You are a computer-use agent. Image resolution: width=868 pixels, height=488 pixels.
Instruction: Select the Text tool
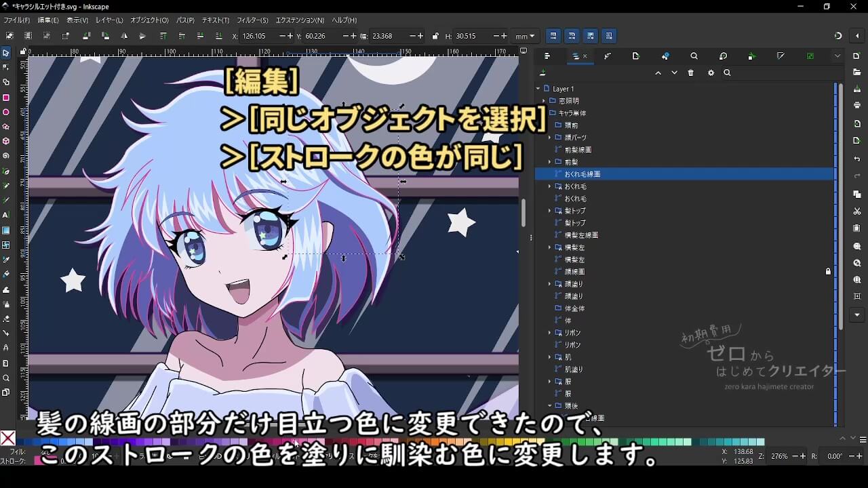pyautogui.click(x=6, y=215)
